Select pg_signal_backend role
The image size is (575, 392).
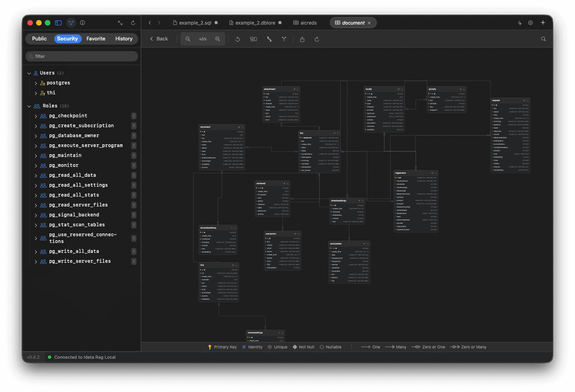[x=74, y=215]
